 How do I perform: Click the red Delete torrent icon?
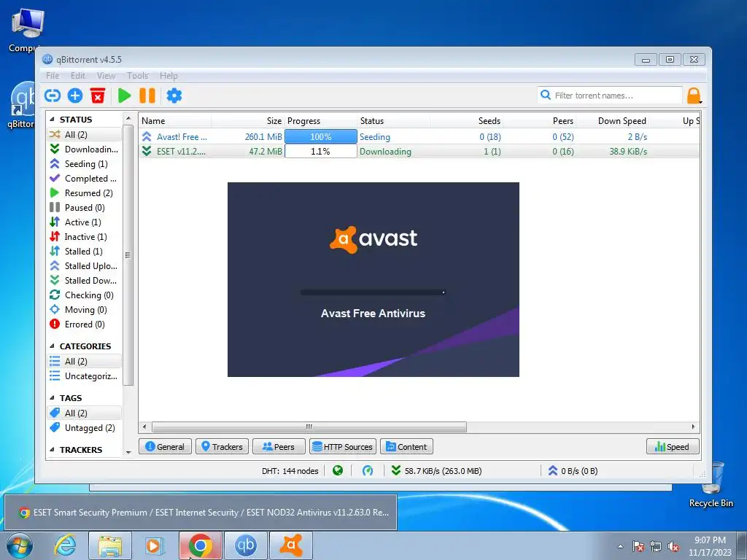tap(98, 96)
